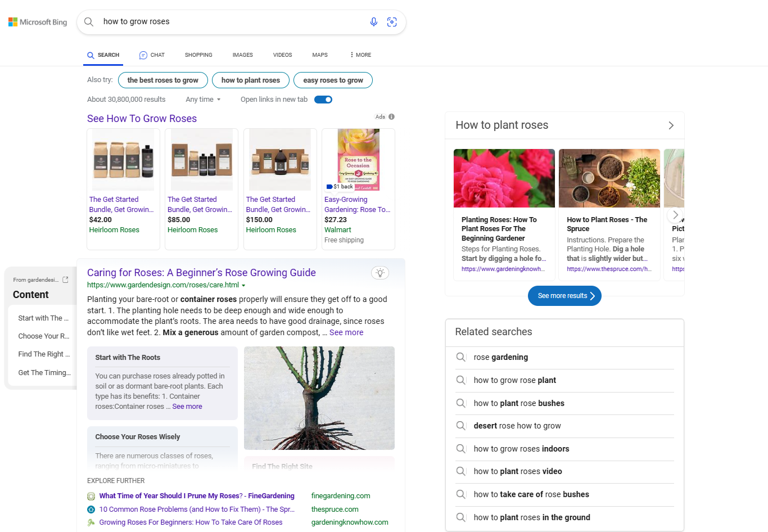The width and height of the screenshot is (768, 532).
Task: Click search icon next to rose gardening
Action: point(461,357)
